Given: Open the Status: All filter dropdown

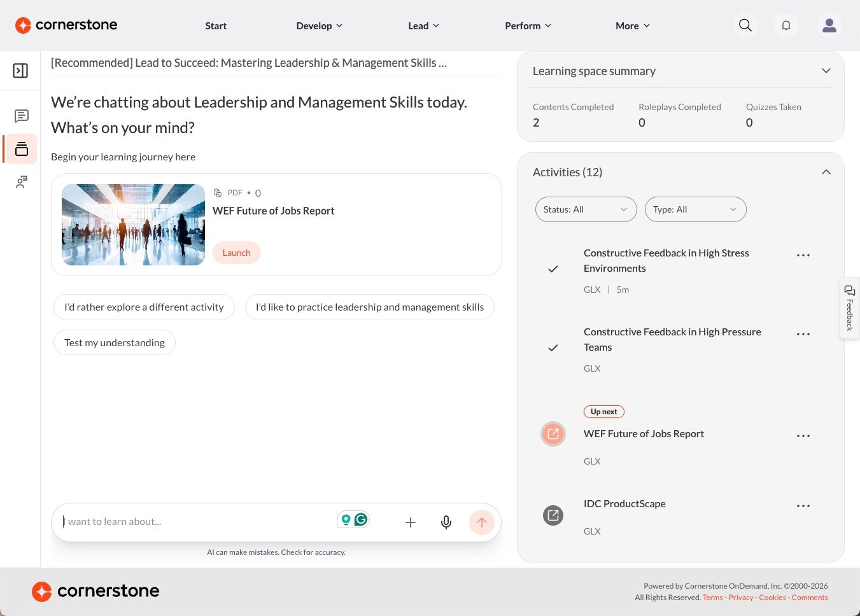Looking at the screenshot, I should 586,209.
